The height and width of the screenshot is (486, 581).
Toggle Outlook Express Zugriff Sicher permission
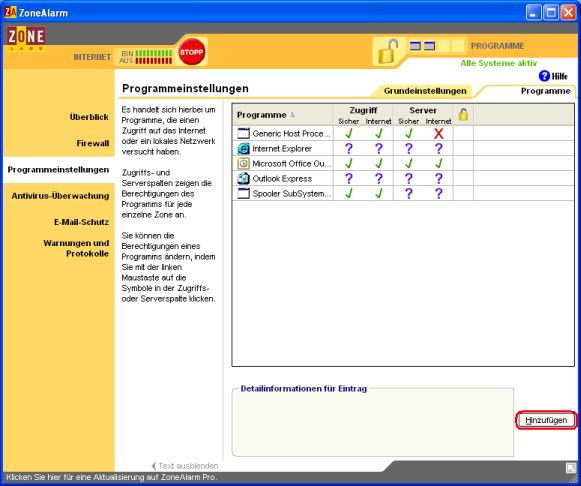(349, 179)
